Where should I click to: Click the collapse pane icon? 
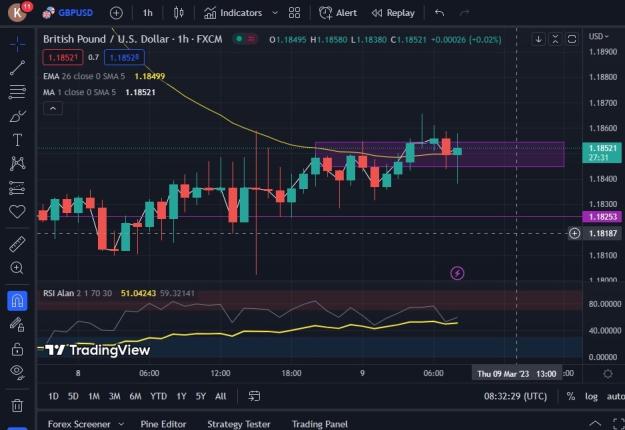coord(555,39)
